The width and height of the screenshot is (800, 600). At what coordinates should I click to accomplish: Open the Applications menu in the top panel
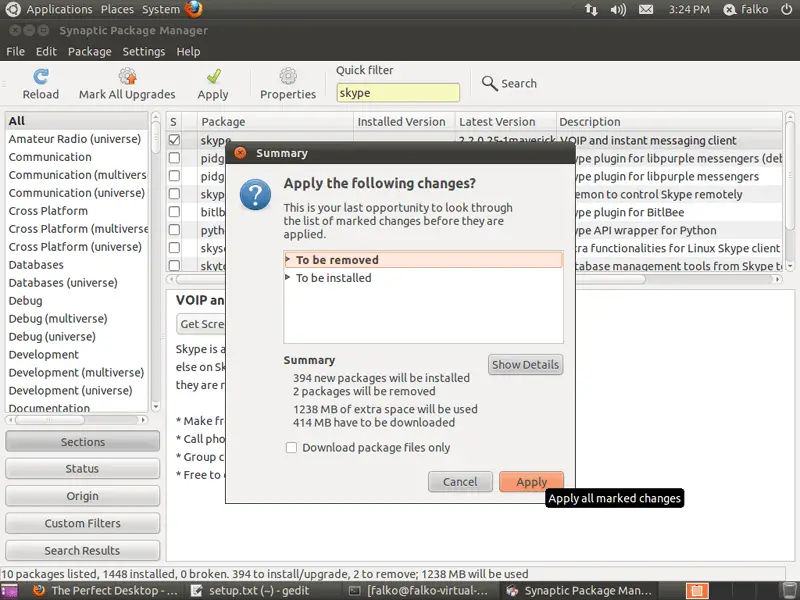click(59, 9)
